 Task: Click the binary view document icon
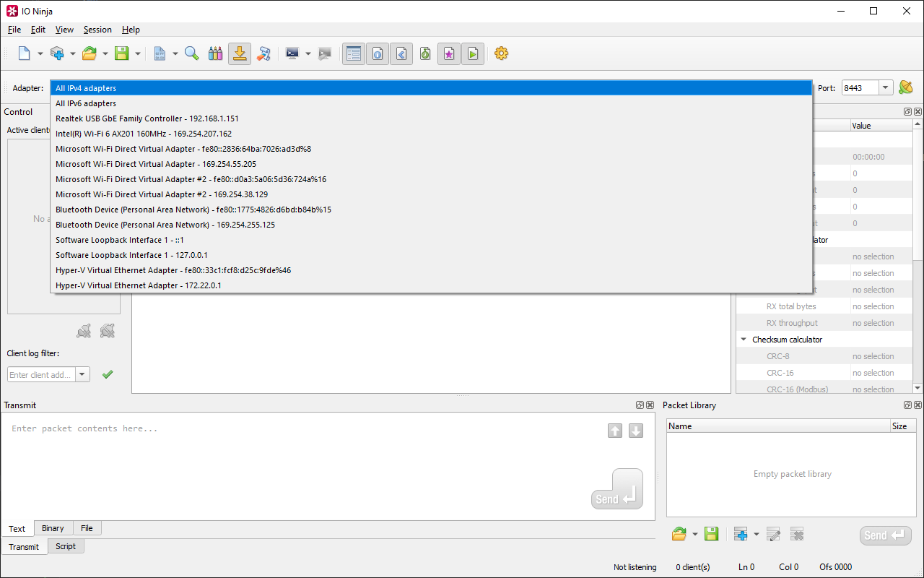160,53
